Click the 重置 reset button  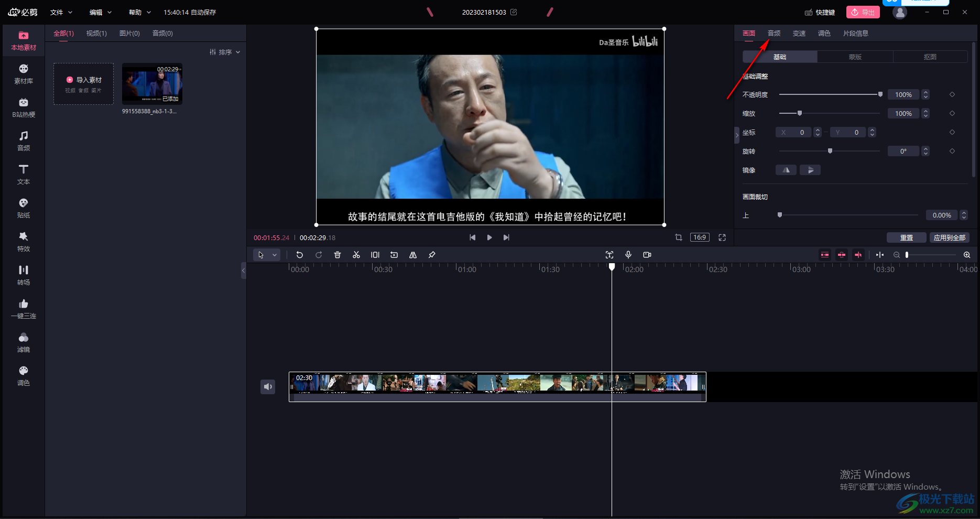(907, 237)
